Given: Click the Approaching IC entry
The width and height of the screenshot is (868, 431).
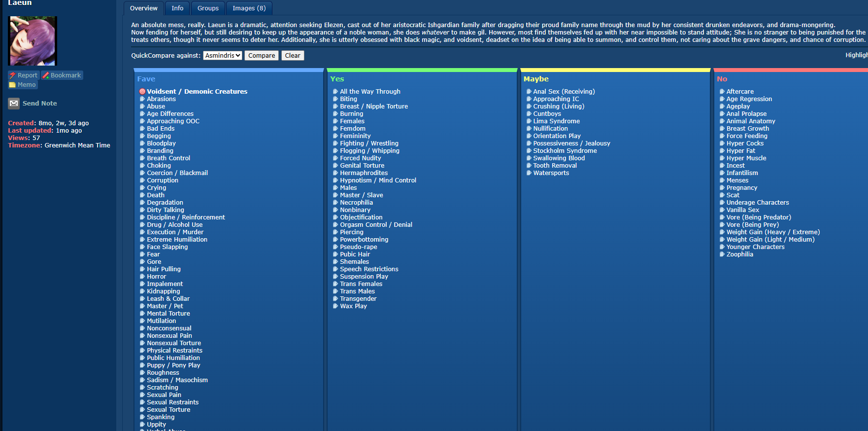Looking at the screenshot, I should pyautogui.click(x=556, y=99).
